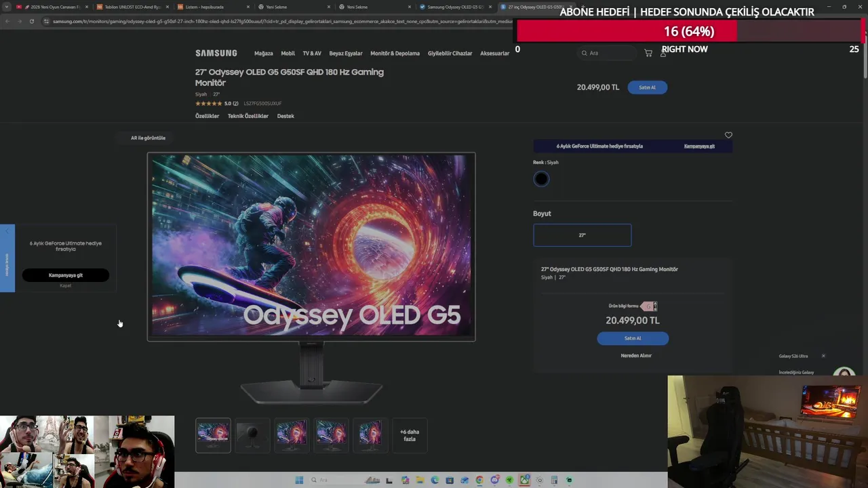Viewport: 868px width, 488px height.
Task: Switch to the first Yeni Sekme tab
Action: (x=295, y=7)
